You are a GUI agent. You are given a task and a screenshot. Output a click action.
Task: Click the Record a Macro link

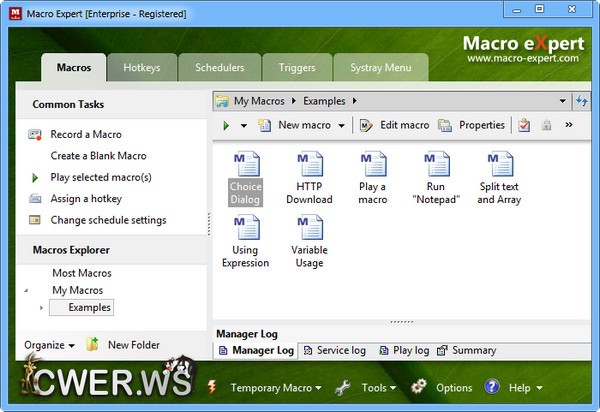86,134
